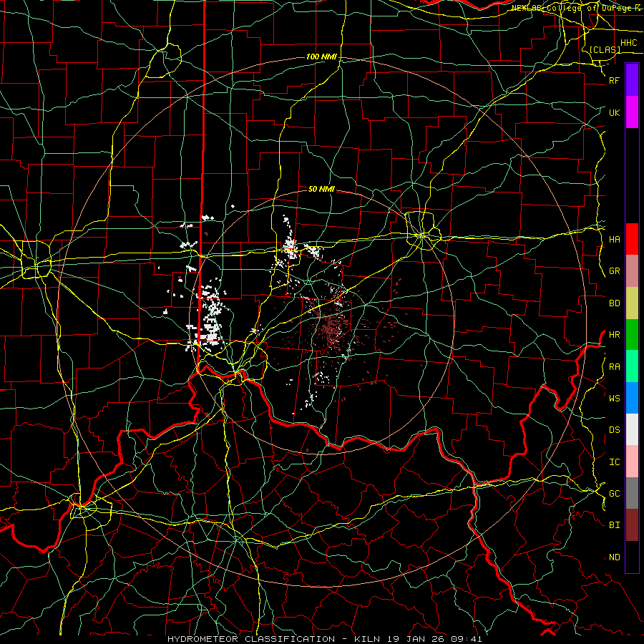This screenshot has width=644, height=644.
Task: Click the purple RF legend color swatch
Action: [x=632, y=80]
